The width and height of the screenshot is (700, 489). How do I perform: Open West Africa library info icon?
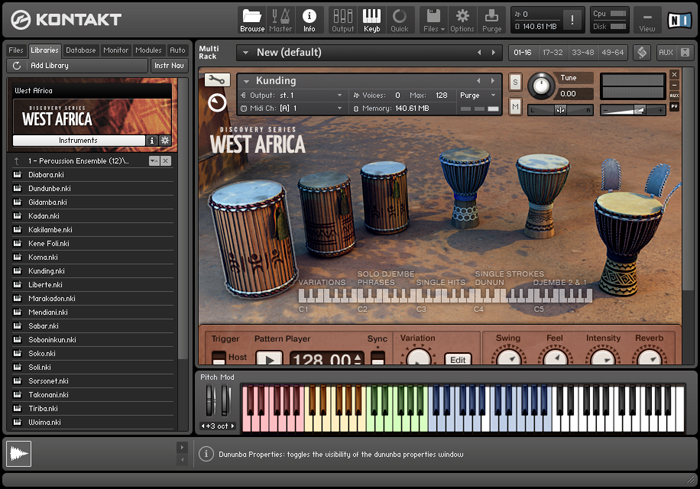click(x=152, y=141)
